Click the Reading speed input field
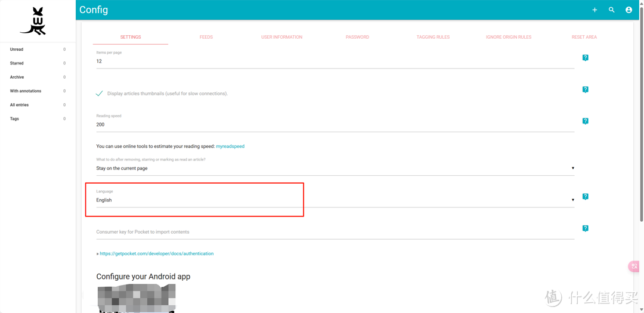This screenshot has height=313, width=644. [x=334, y=125]
